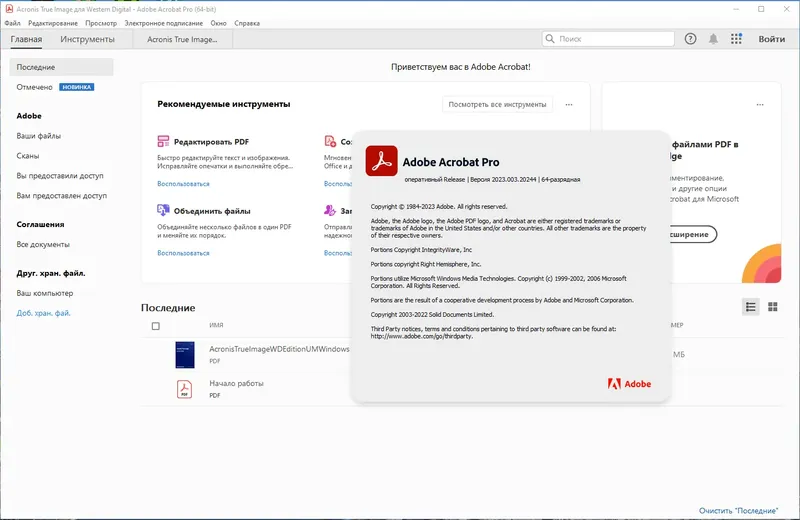
Task: Select Последние in the sidebar
Action: tap(61, 67)
